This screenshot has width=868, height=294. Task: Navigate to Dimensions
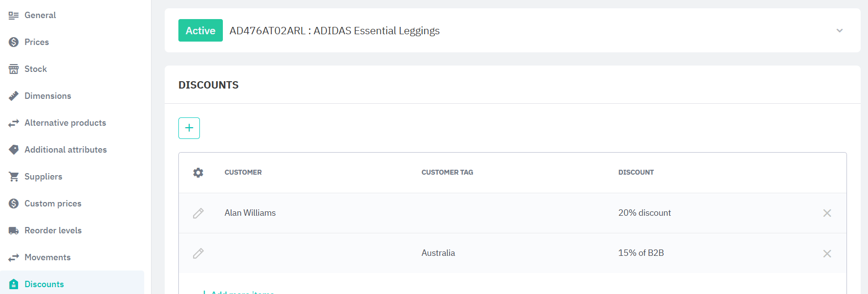[x=48, y=96]
